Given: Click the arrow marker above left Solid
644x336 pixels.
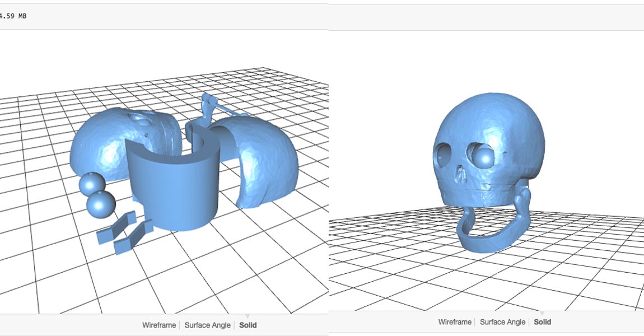Looking at the screenshot, I should click(x=248, y=316).
